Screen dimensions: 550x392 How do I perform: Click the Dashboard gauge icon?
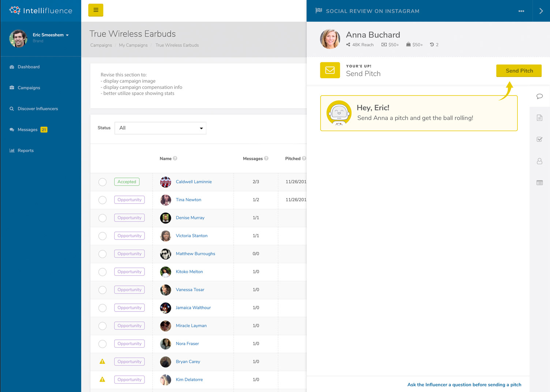point(12,67)
